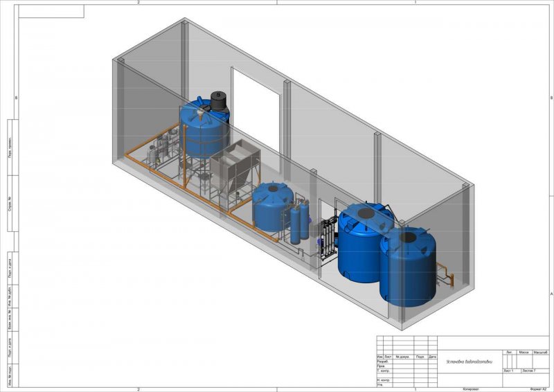Click the drawing title 'Установка водоподготовки'

click(470, 362)
